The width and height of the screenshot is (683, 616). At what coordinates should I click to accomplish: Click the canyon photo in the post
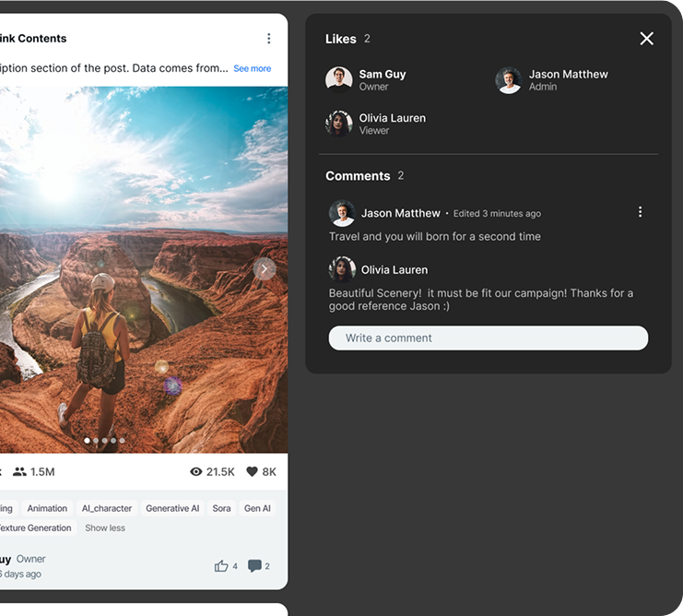pyautogui.click(x=144, y=269)
